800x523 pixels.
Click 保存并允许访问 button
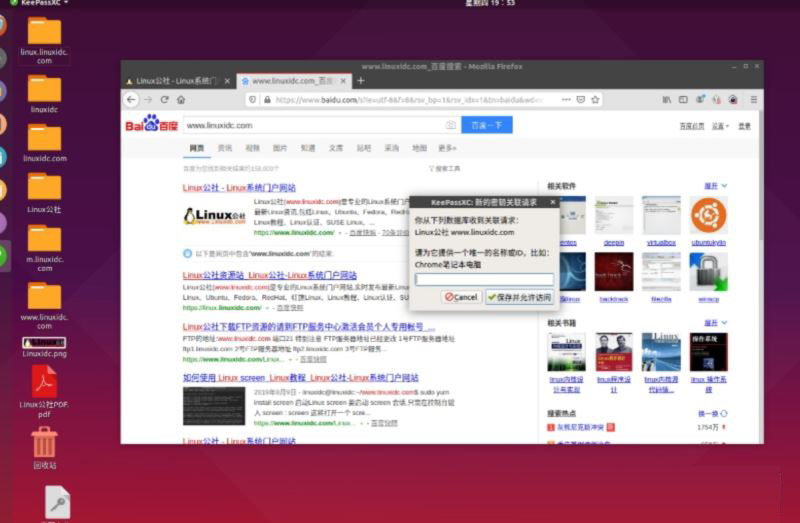coord(519,297)
